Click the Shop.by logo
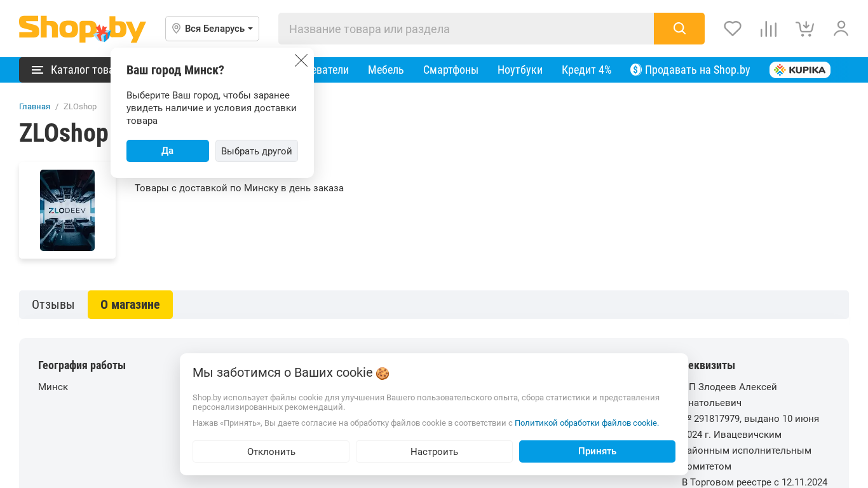 click(82, 29)
